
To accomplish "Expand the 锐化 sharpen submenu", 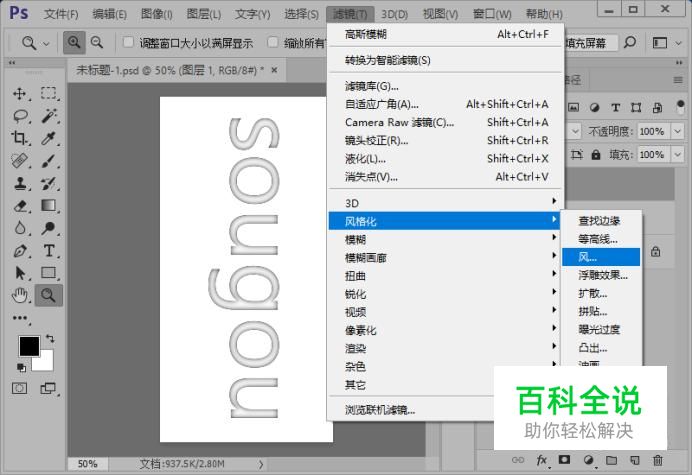I will pyautogui.click(x=445, y=294).
